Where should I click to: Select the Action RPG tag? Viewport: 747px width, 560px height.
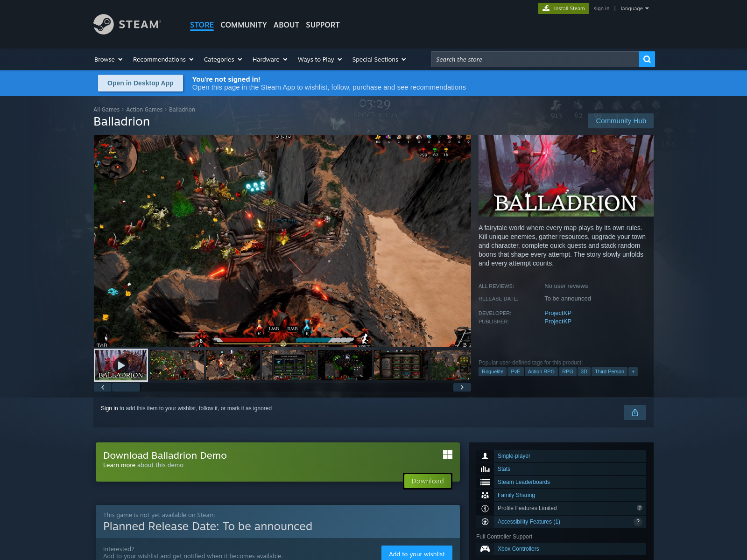541,371
